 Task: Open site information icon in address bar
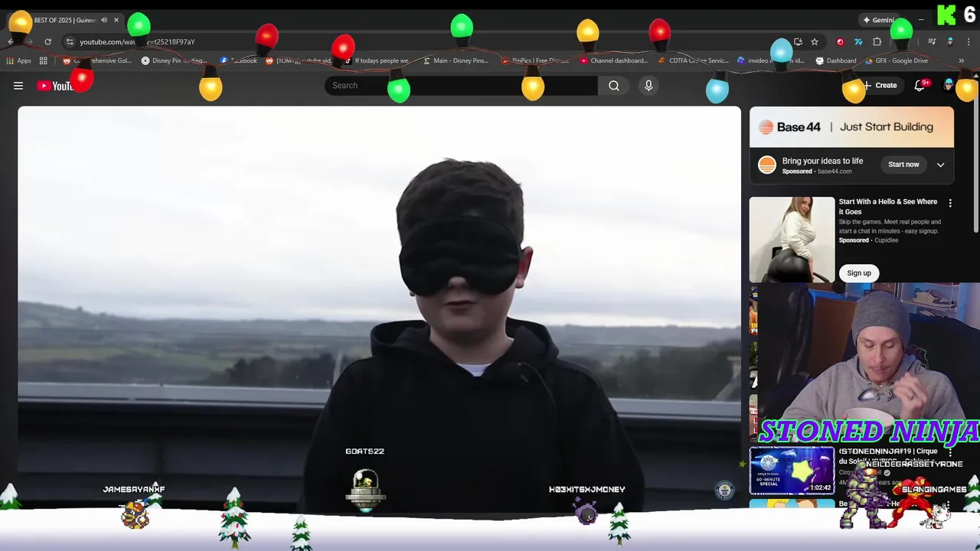tap(70, 42)
